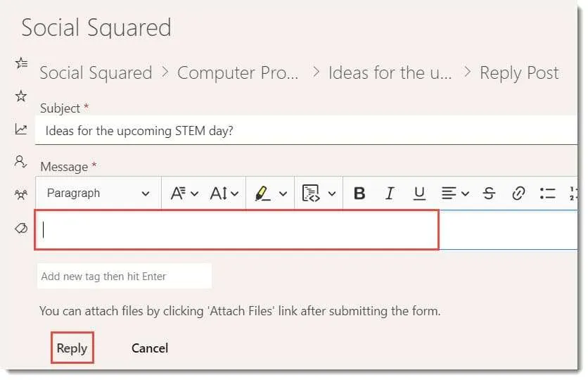The width and height of the screenshot is (588, 380).
Task: Click the 'Add new tag' input field
Action: pyautogui.click(x=124, y=277)
